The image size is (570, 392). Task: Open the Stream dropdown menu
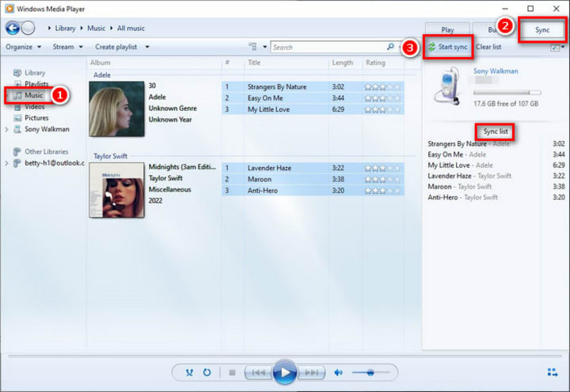pyautogui.click(x=67, y=47)
